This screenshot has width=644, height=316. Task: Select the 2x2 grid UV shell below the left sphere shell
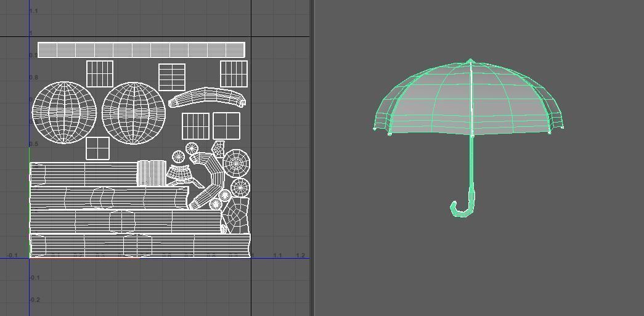98,148
